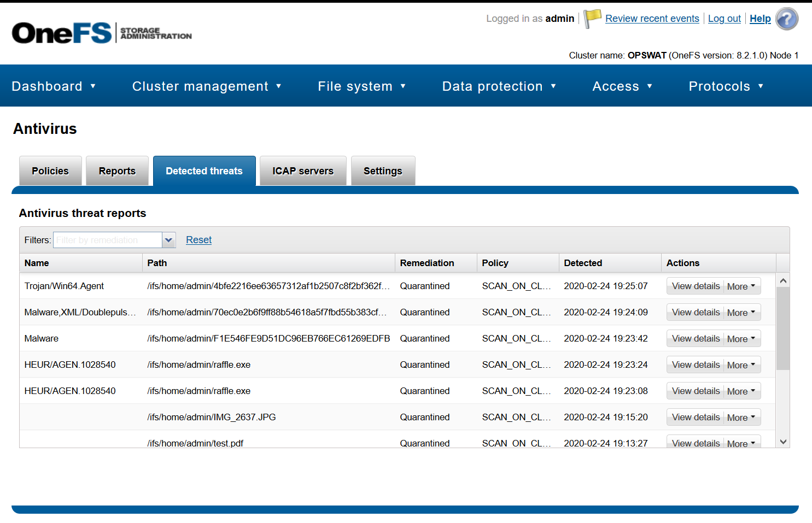Switch to the Policies tab
The height and width of the screenshot is (523, 812).
[50, 171]
